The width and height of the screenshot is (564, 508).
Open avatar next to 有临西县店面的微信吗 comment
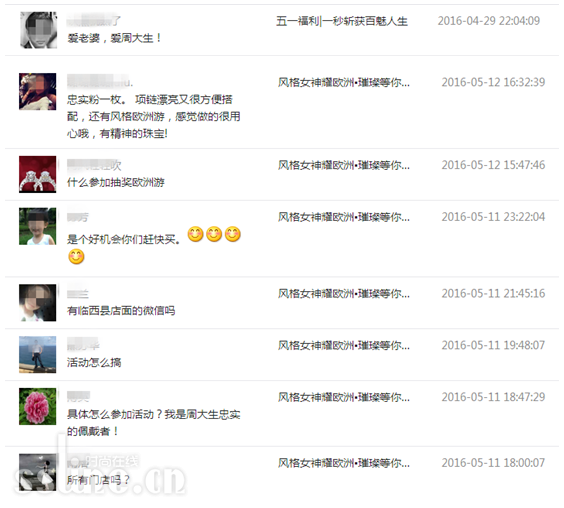click(x=37, y=303)
